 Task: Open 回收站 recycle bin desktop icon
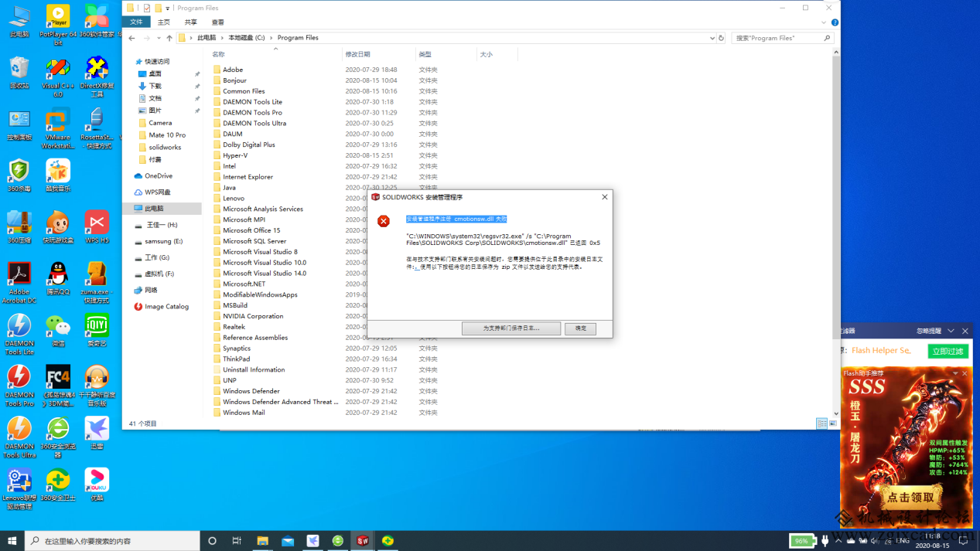pos(19,72)
